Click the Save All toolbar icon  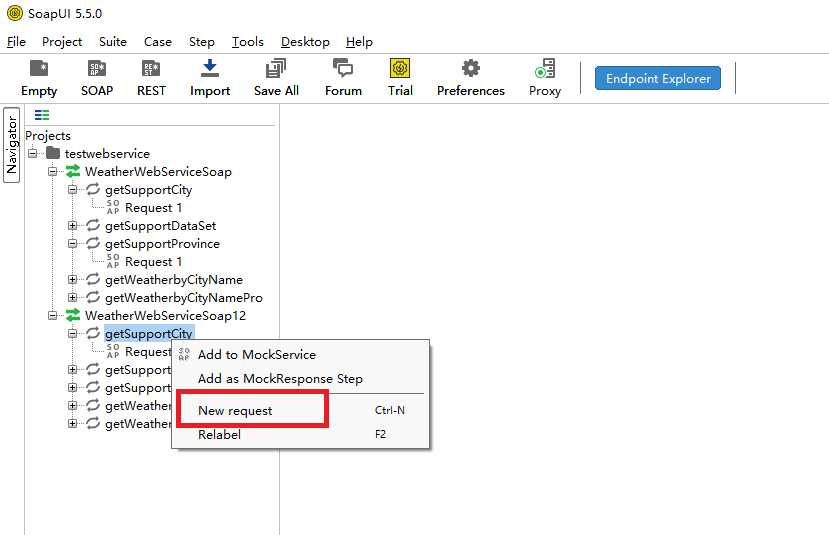(275, 69)
